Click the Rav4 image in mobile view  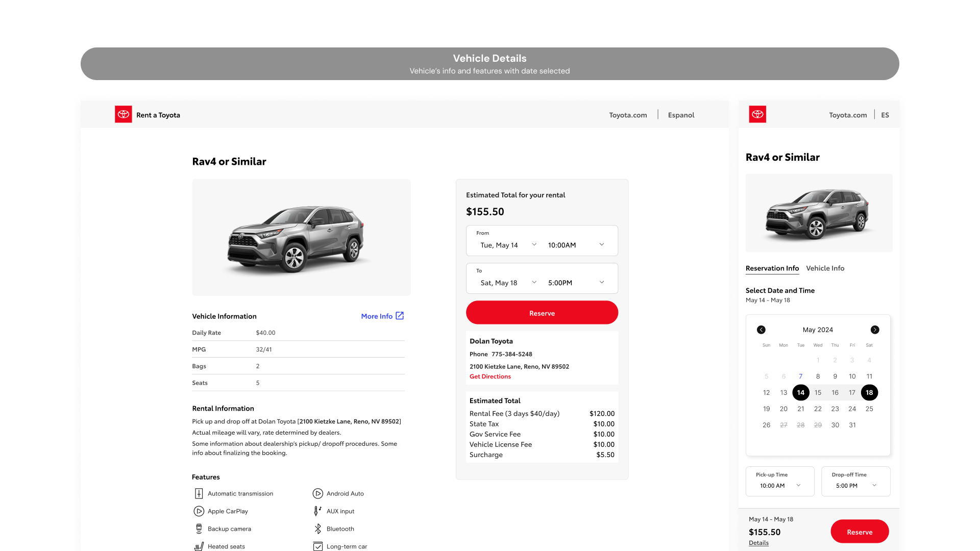pyautogui.click(x=819, y=213)
